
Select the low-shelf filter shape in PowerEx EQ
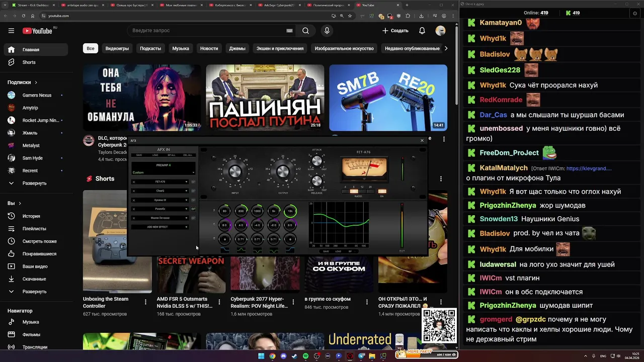225,250
